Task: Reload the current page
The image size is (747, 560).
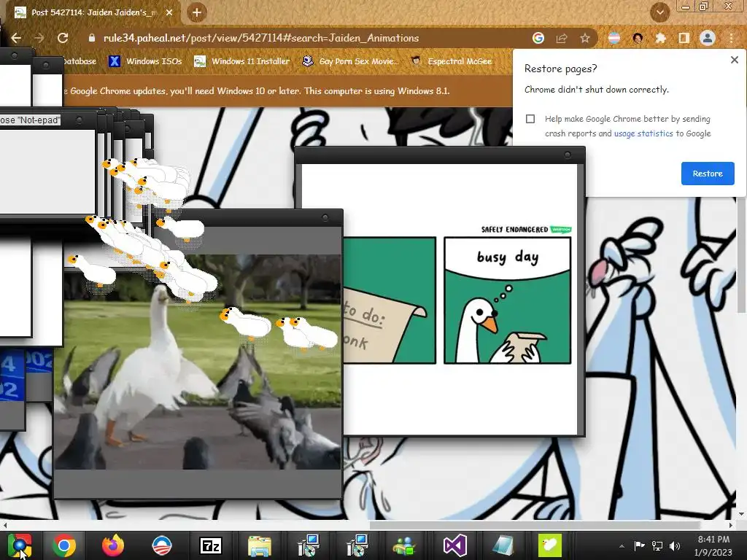Action: [63, 38]
